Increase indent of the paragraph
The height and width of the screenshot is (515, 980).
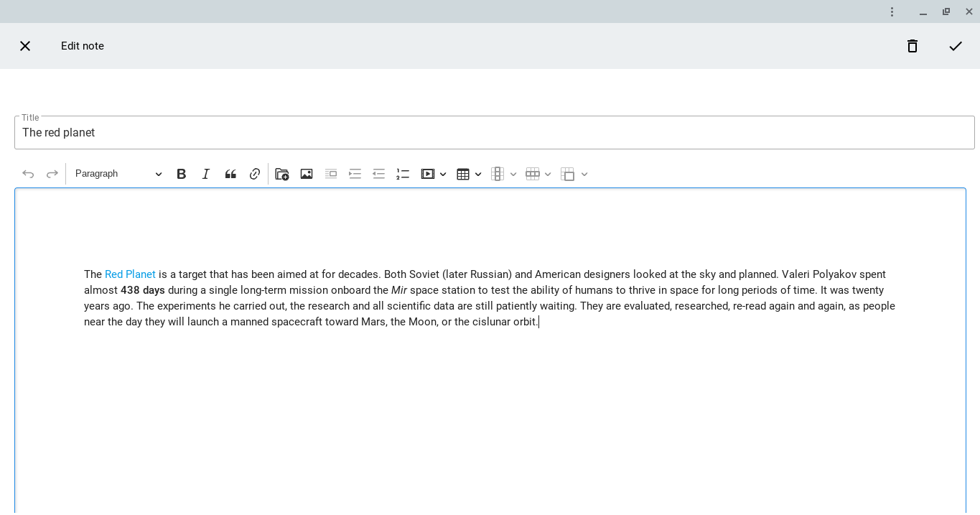click(x=355, y=174)
